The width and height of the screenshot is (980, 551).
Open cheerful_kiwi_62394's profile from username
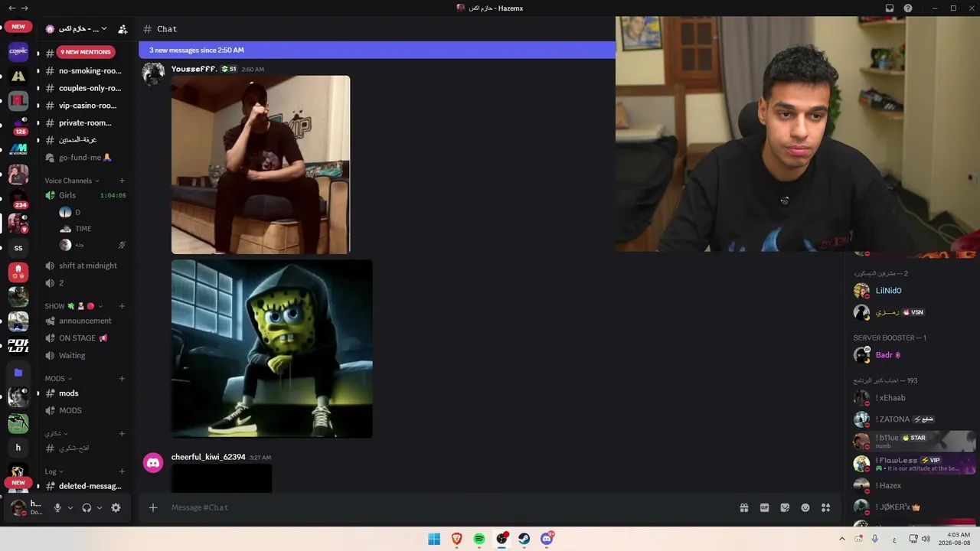coord(208,457)
